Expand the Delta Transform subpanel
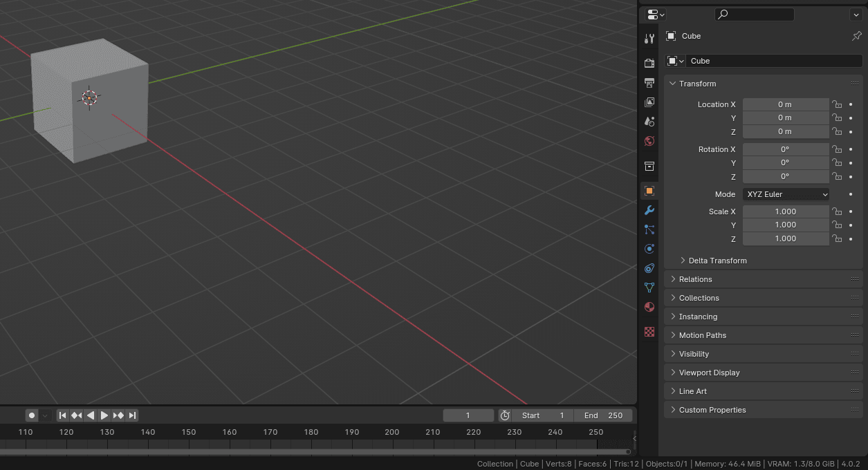Viewport: 868px width, 470px height. [x=717, y=261]
